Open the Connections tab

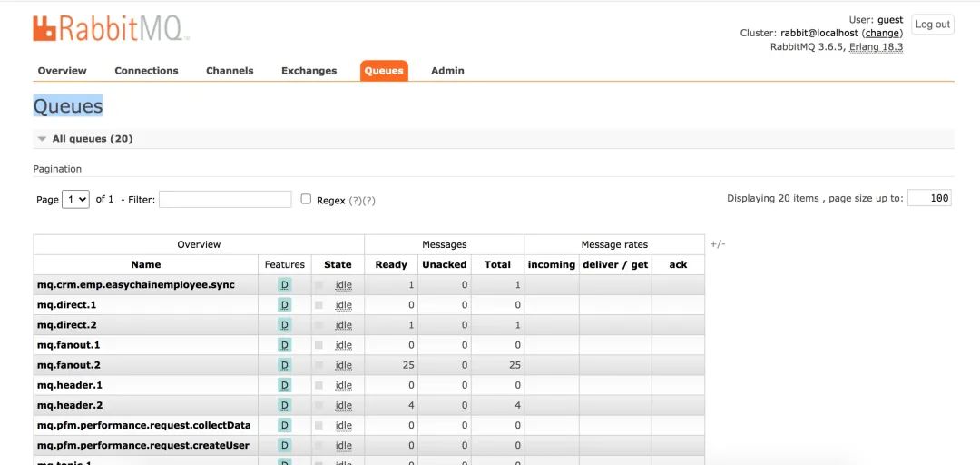pos(146,71)
